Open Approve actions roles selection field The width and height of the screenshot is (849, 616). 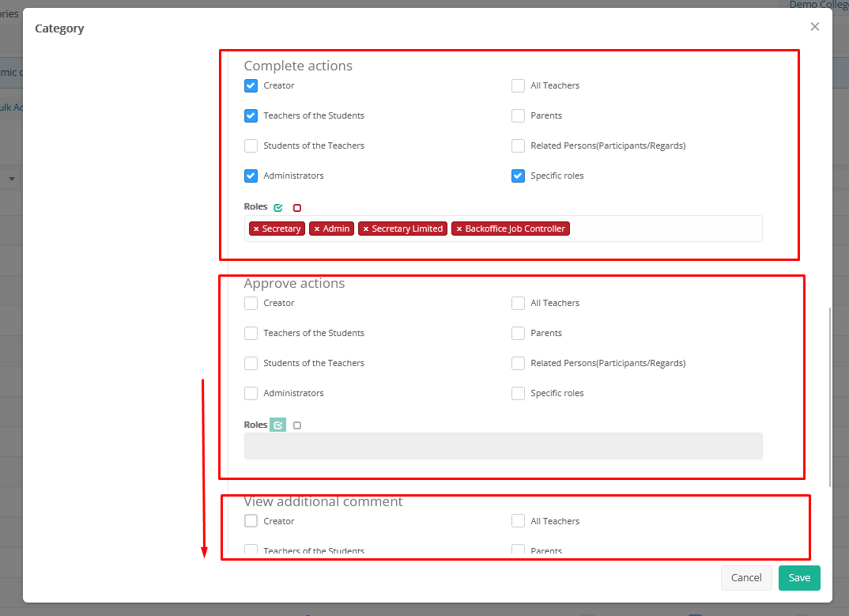click(x=503, y=446)
